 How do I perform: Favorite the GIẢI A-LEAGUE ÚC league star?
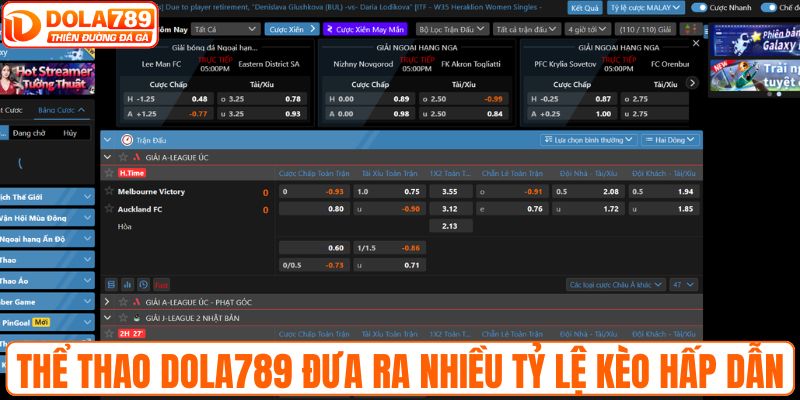click(x=123, y=157)
